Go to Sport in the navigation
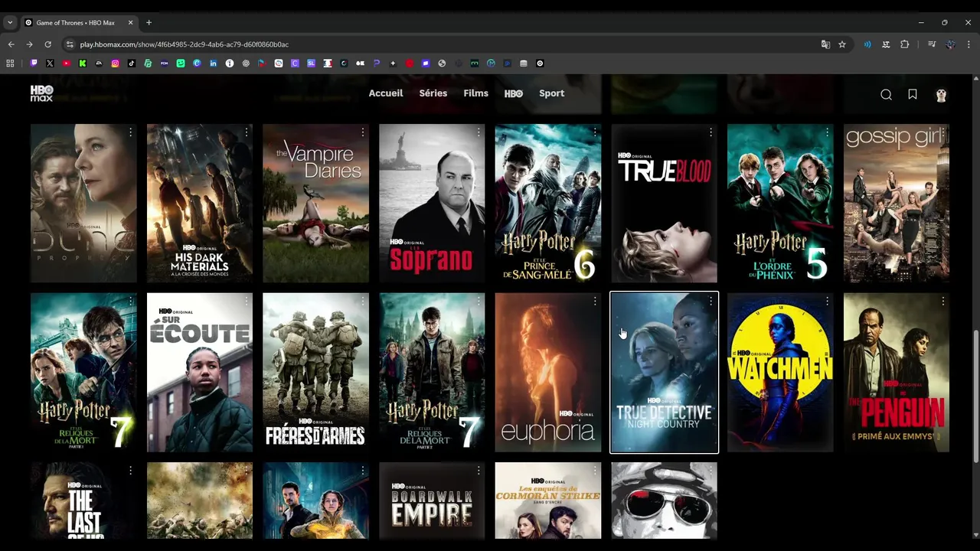 point(552,93)
